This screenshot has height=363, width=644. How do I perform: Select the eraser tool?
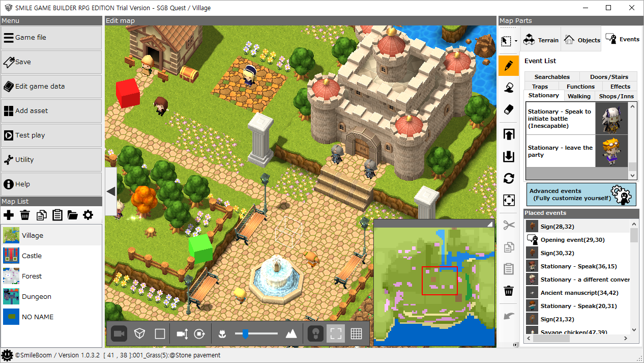509,109
